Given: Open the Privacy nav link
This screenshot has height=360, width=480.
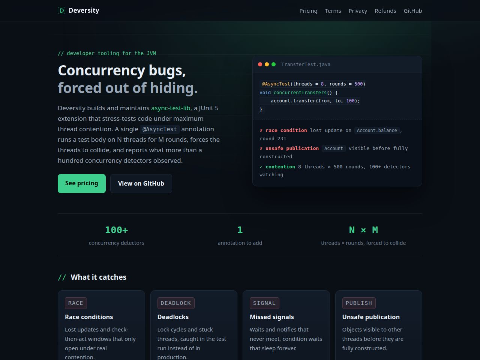Looking at the screenshot, I should 358,11.
